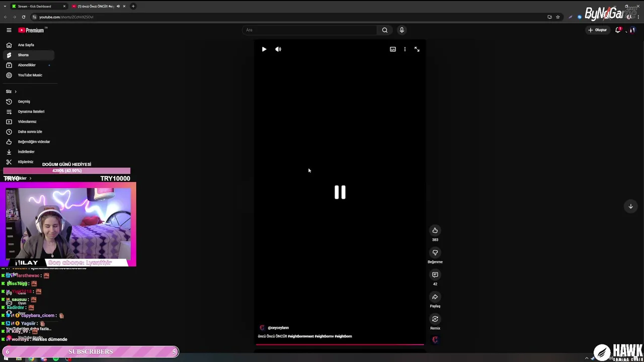Go back in the browser
644x362 pixels.
(x=6, y=17)
